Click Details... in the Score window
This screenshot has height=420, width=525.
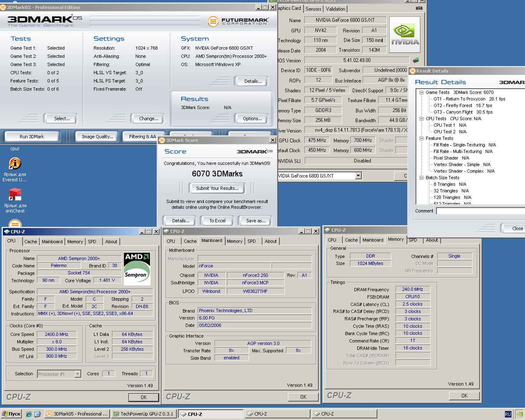pos(180,221)
